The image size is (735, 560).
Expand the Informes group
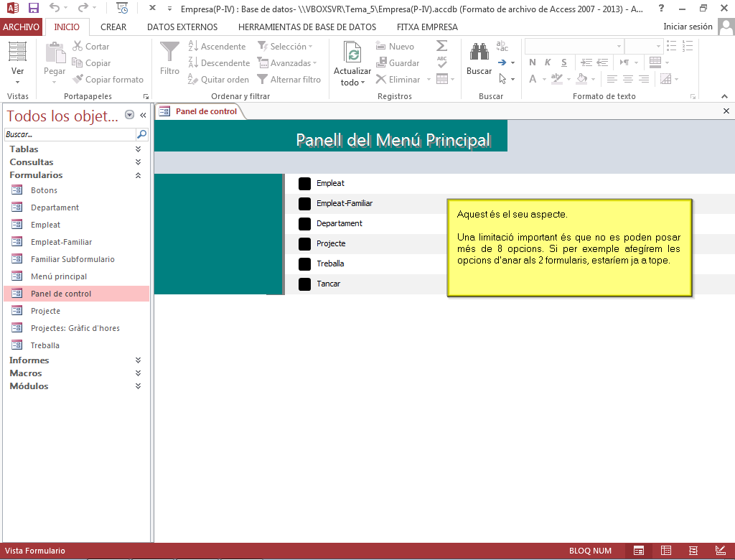coord(138,360)
